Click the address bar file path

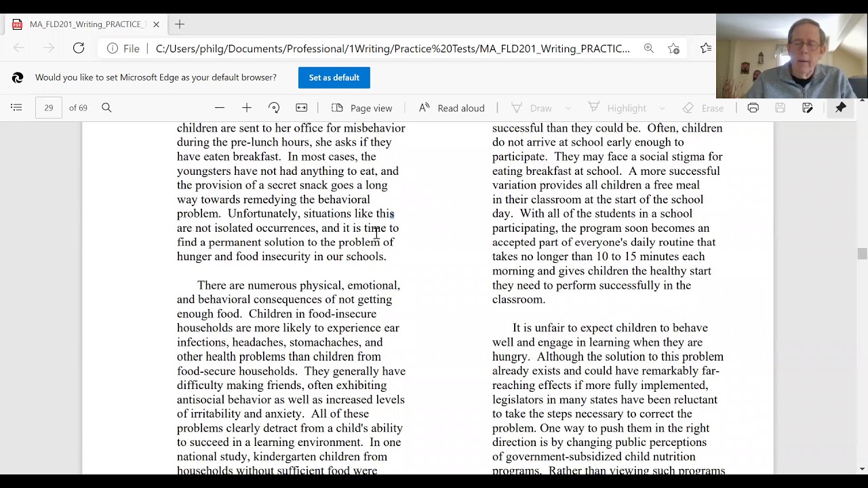point(393,48)
